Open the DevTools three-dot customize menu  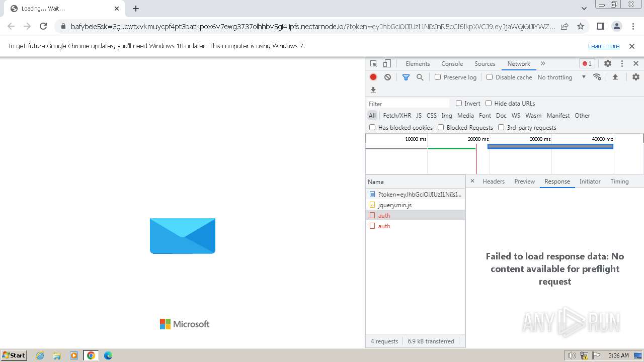tap(622, 64)
